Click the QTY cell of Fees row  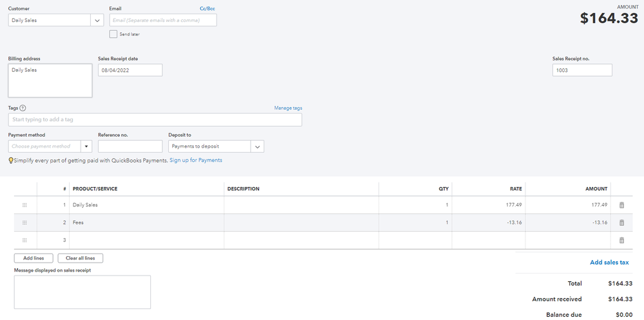tap(415, 223)
